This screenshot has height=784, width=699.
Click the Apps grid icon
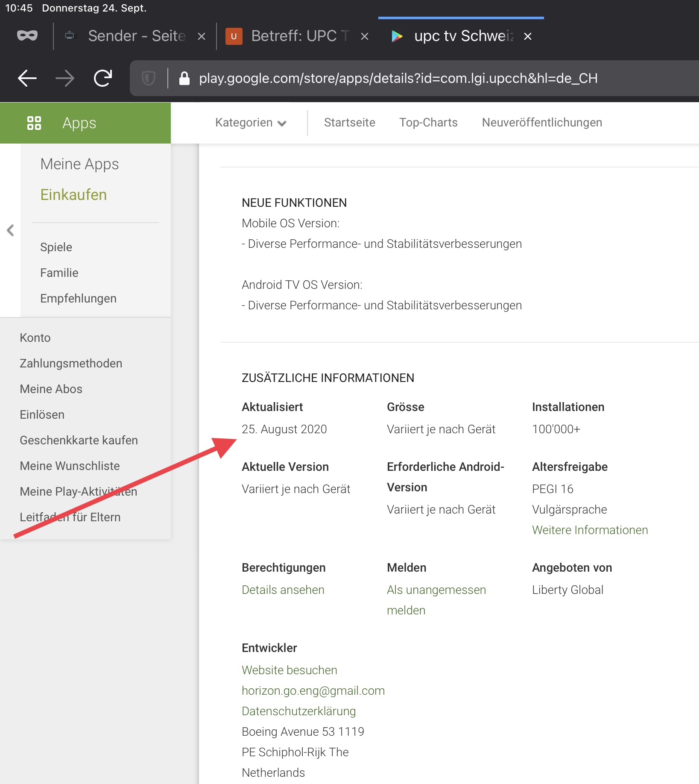click(x=34, y=123)
